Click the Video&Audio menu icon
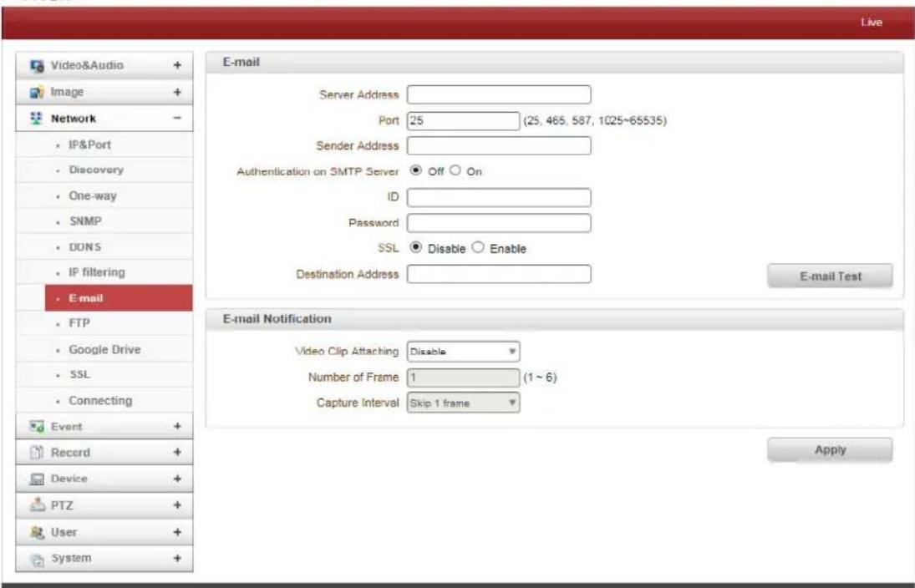The height and width of the screenshot is (588, 915). (37, 66)
